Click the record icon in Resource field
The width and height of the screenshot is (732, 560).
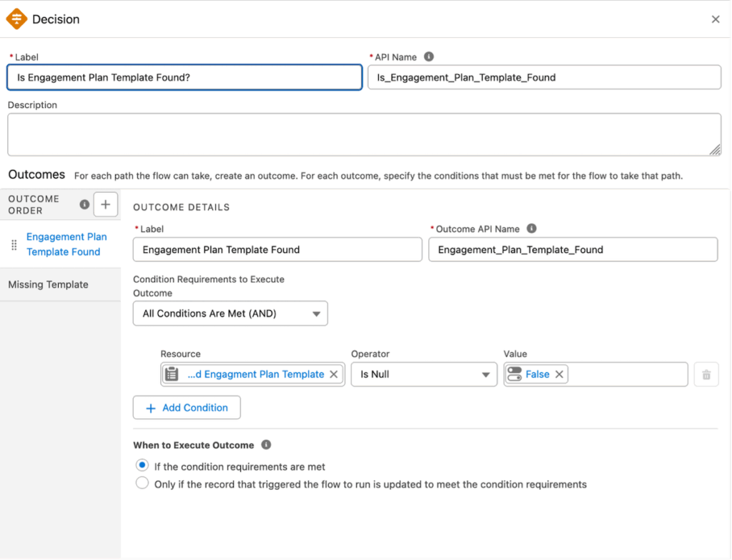tap(172, 374)
